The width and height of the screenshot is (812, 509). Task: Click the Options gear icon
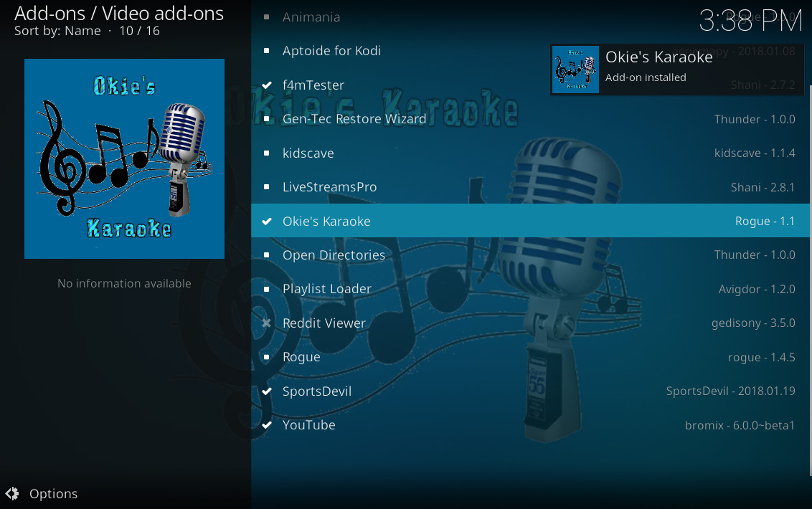[x=12, y=493]
